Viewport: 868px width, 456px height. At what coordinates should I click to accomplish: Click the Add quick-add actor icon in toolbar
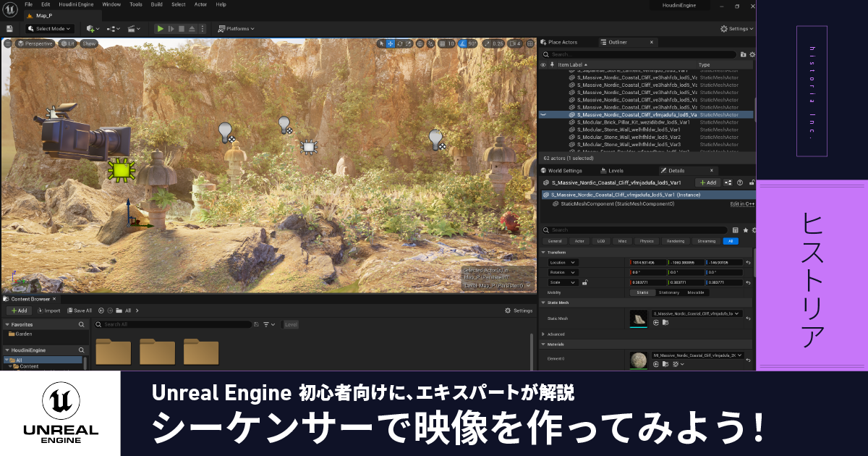(x=90, y=29)
